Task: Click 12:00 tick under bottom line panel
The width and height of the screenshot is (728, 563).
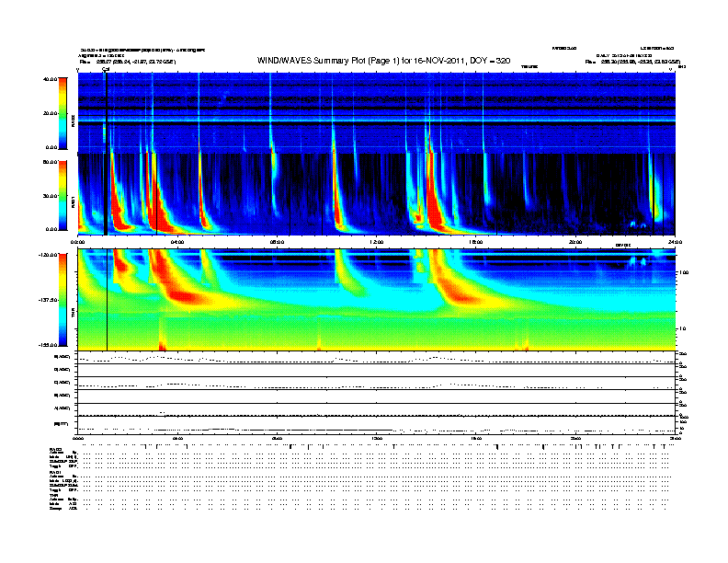Action: 377,438
